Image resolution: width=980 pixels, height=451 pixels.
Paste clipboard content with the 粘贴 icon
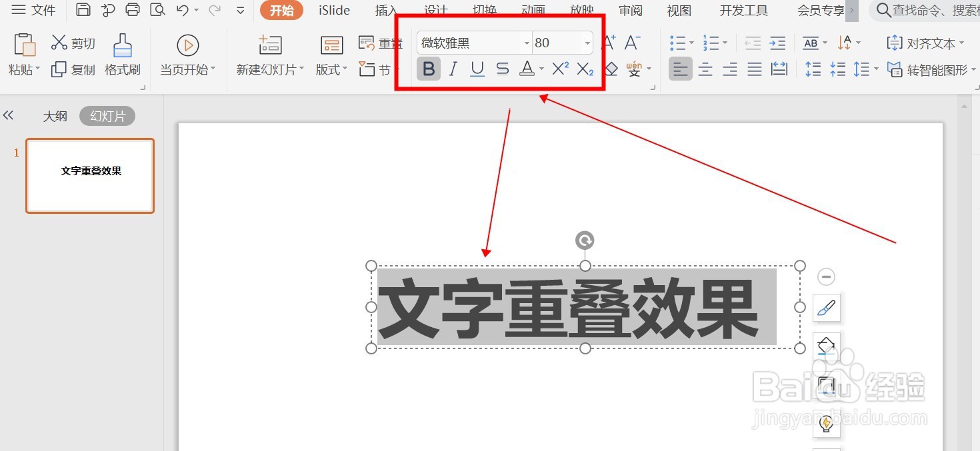pos(24,44)
